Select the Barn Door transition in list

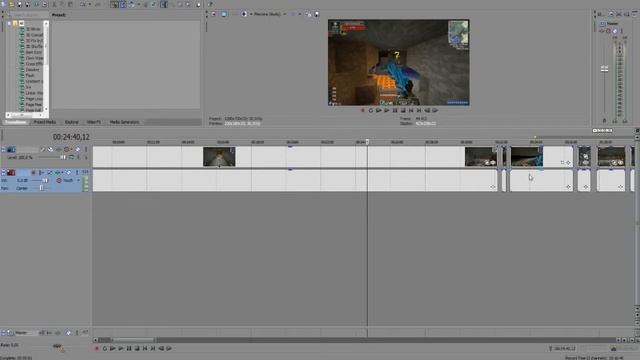click(34, 52)
